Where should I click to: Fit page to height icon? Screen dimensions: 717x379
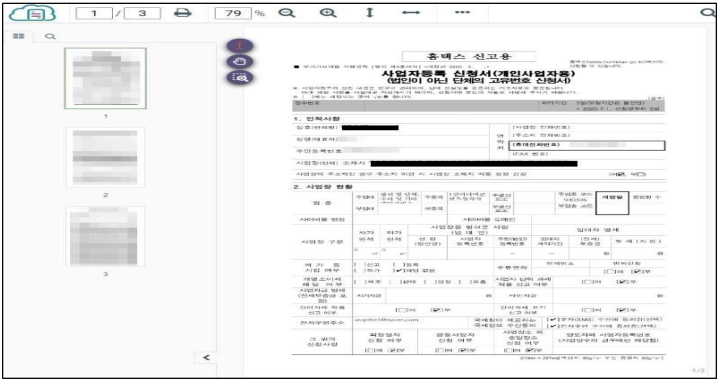tap(369, 13)
